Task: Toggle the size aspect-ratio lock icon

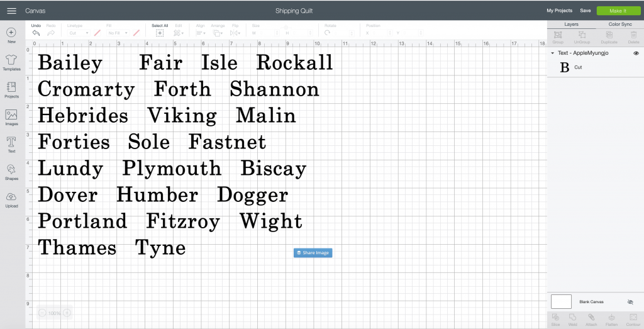Action: coord(286,28)
